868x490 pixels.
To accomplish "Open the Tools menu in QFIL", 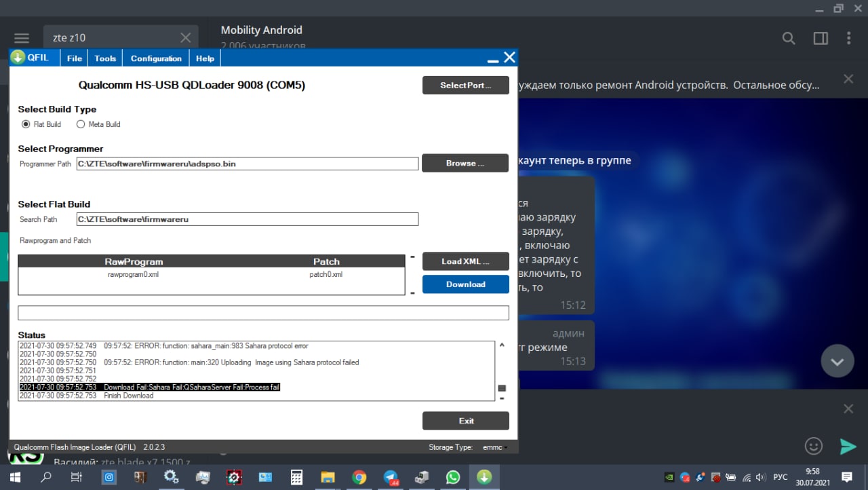I will [105, 58].
